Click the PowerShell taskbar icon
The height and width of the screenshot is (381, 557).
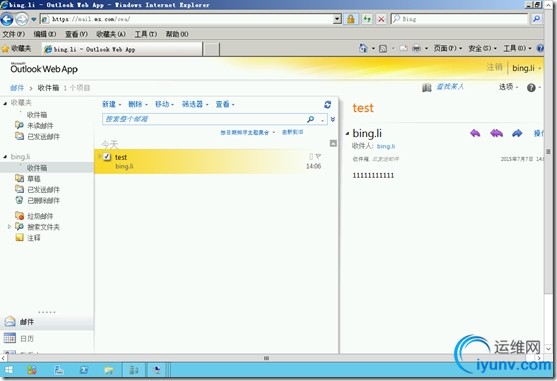83,370
